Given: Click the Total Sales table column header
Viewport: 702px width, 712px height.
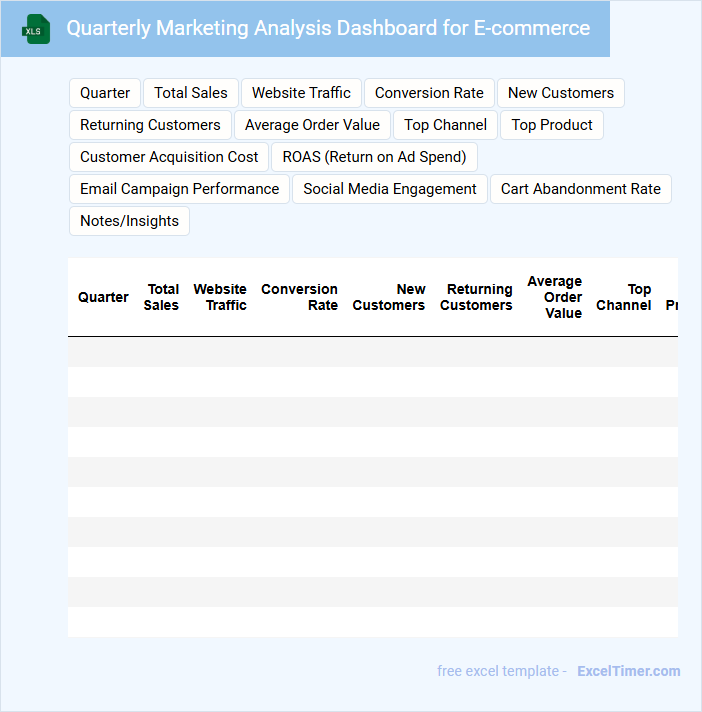Looking at the screenshot, I should pos(161,297).
